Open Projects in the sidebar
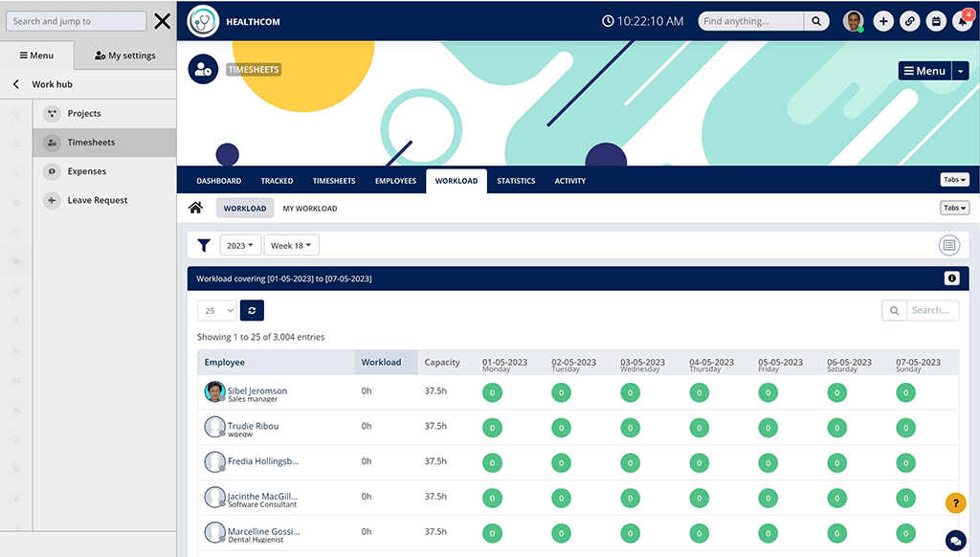This screenshot has height=557, width=980. [x=104, y=114]
